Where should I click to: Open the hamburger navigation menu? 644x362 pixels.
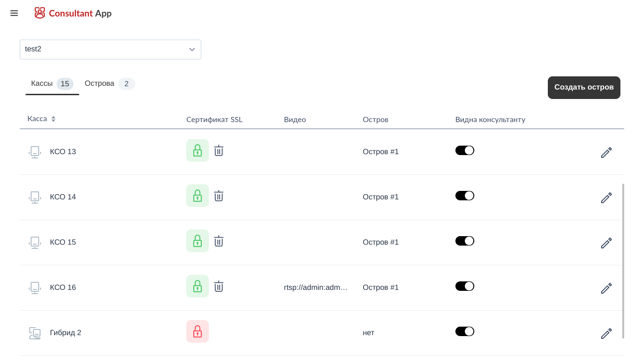coord(14,13)
